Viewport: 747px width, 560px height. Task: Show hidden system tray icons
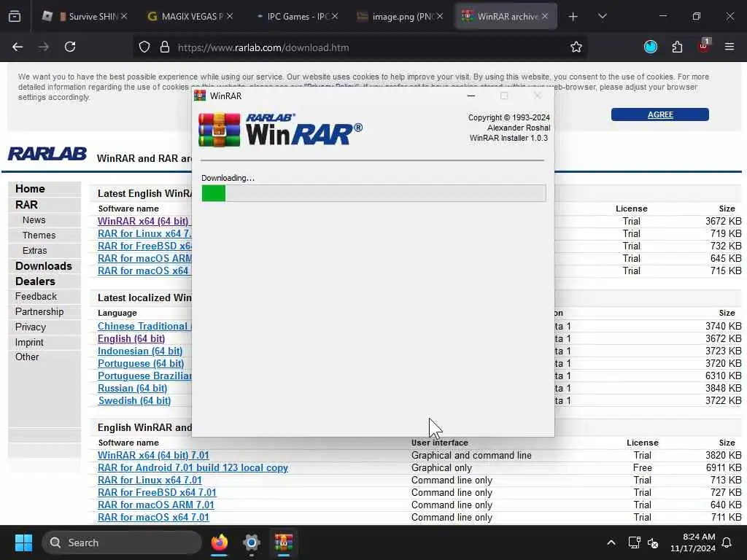tap(611, 542)
